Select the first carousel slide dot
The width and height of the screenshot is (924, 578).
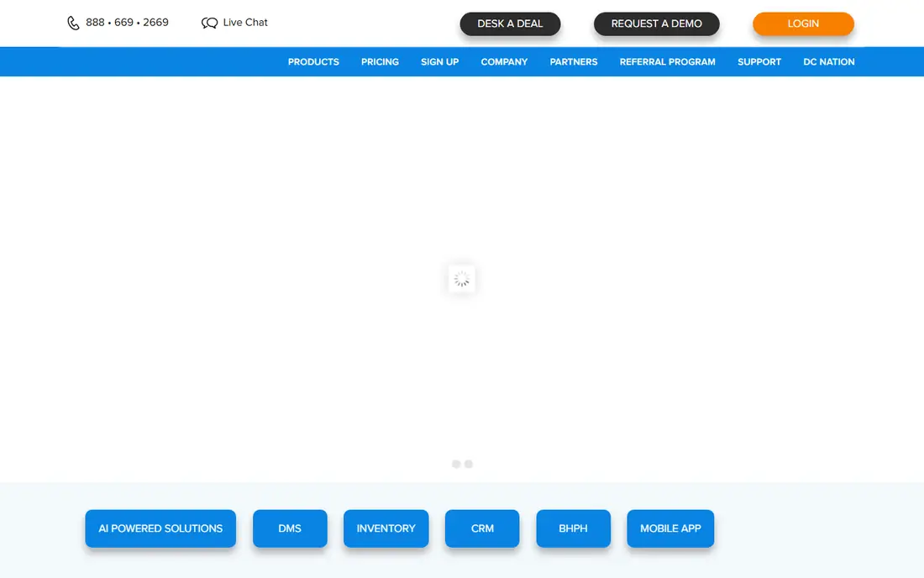[456, 465]
